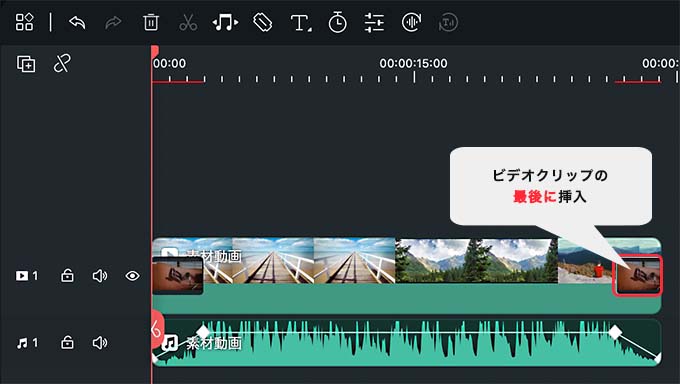680x384 pixels.
Task: Open the audio beat detection tool
Action: point(225,22)
